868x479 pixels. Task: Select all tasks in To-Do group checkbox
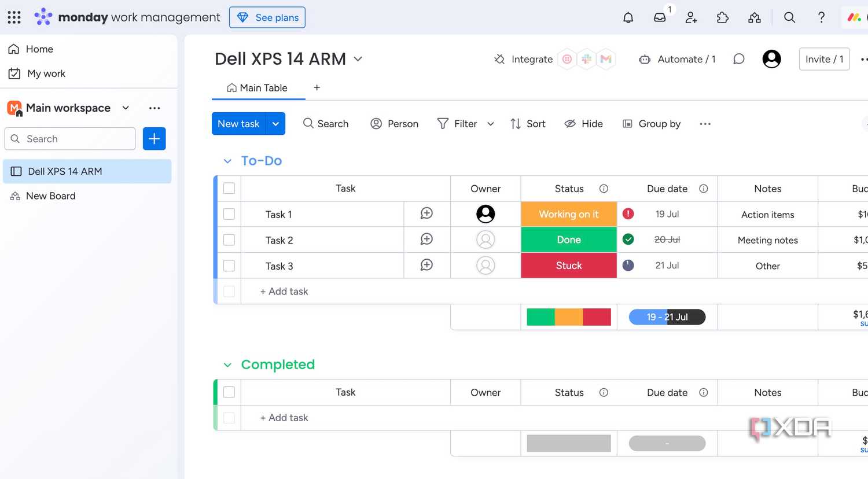click(229, 189)
